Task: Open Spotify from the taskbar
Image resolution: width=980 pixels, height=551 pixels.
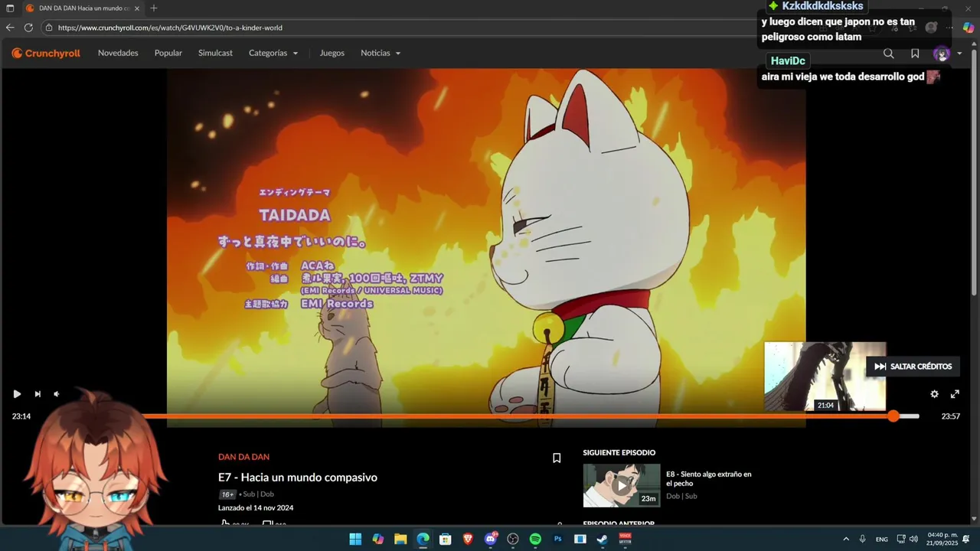Action: [x=535, y=539]
